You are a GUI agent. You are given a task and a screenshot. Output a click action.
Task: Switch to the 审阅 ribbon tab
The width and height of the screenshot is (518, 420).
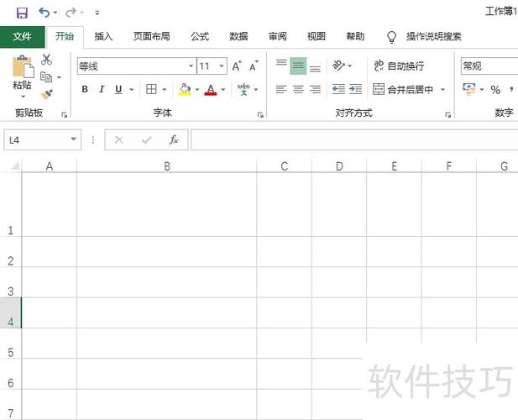(278, 36)
